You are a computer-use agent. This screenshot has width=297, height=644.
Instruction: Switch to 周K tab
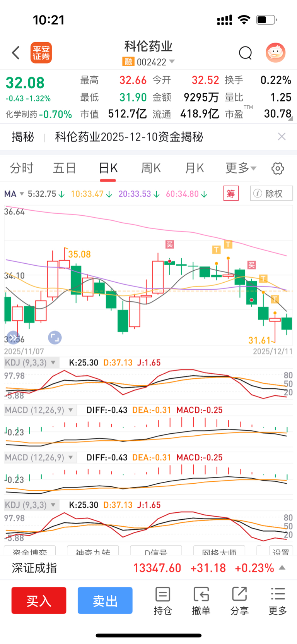[151, 168]
